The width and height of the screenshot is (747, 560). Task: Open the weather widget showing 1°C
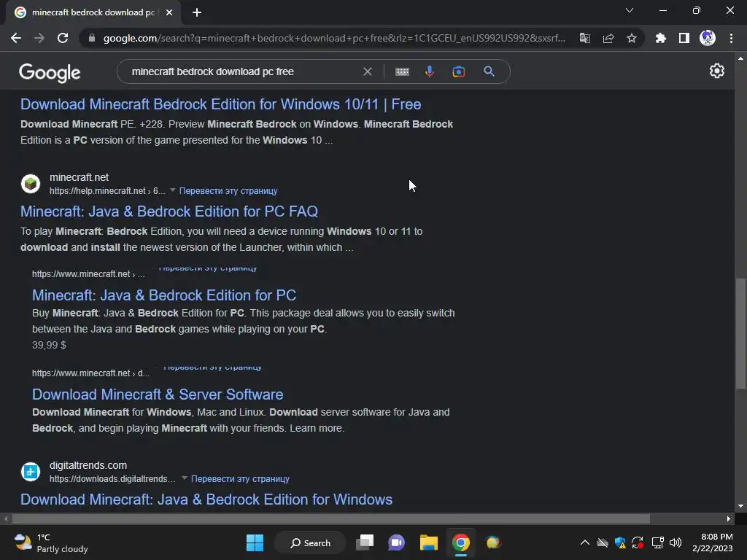pos(50,542)
